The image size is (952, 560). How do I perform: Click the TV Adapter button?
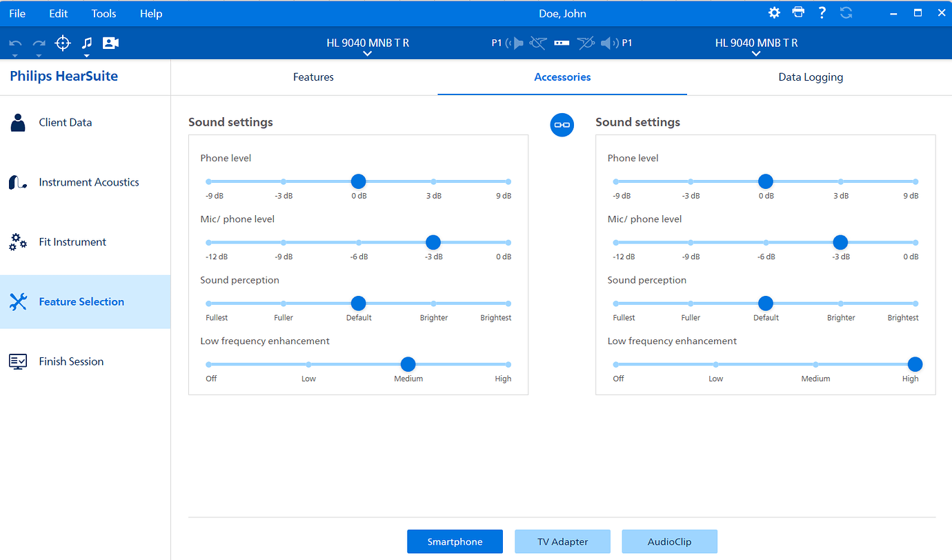click(x=562, y=541)
